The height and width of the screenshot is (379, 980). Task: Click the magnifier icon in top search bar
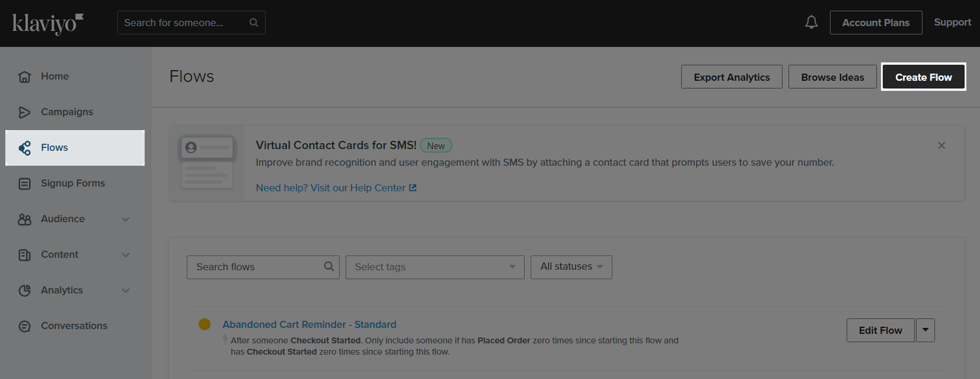(x=254, y=23)
